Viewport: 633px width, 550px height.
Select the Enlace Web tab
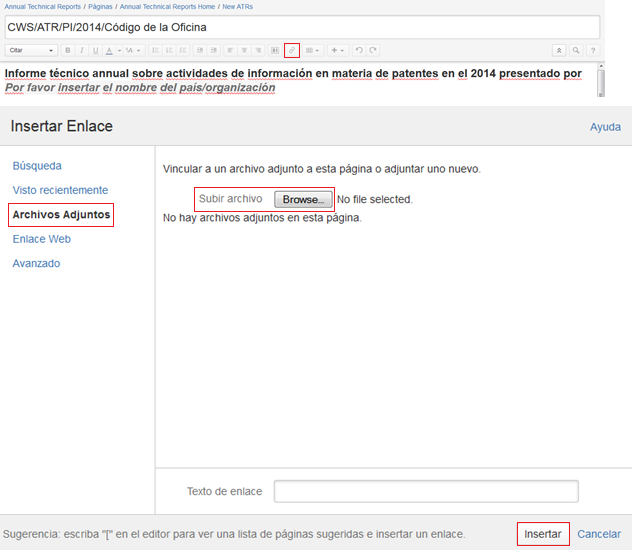(x=42, y=239)
